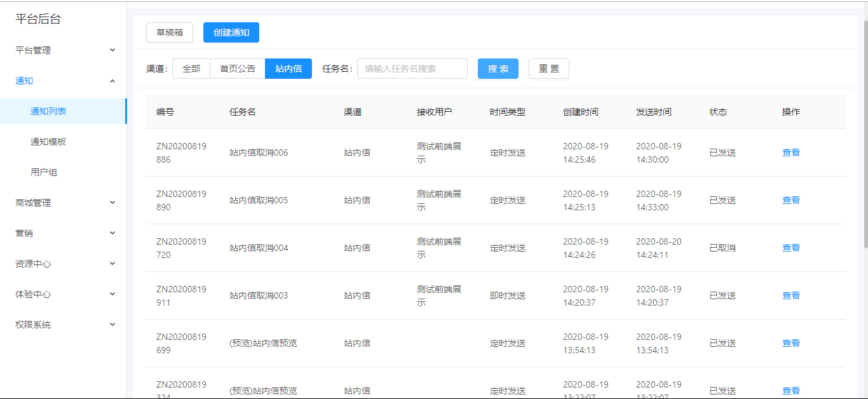Click creation time 2020-08-19 14:25:46
The height and width of the screenshot is (399, 868).
coord(586,152)
